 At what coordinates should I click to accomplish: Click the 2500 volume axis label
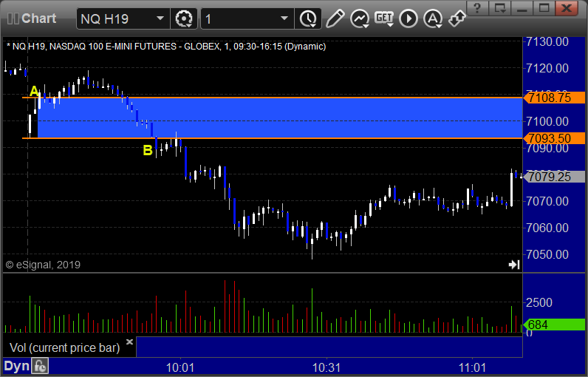tap(539, 302)
